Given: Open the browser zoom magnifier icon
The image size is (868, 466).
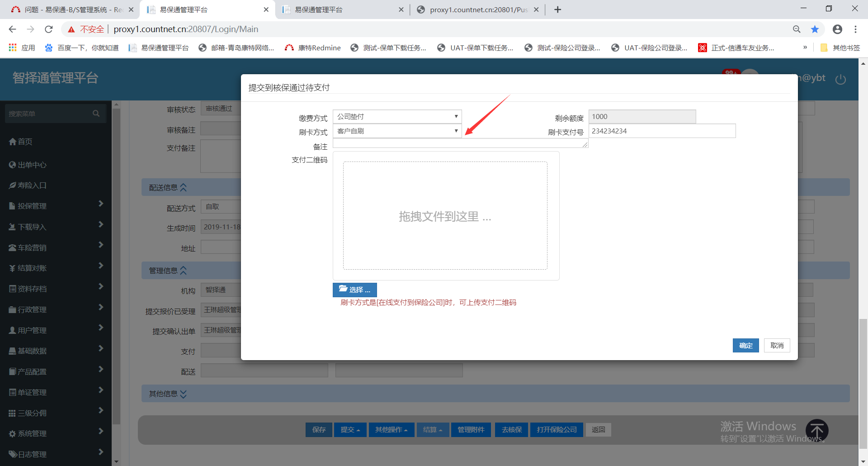Looking at the screenshot, I should 797,29.
